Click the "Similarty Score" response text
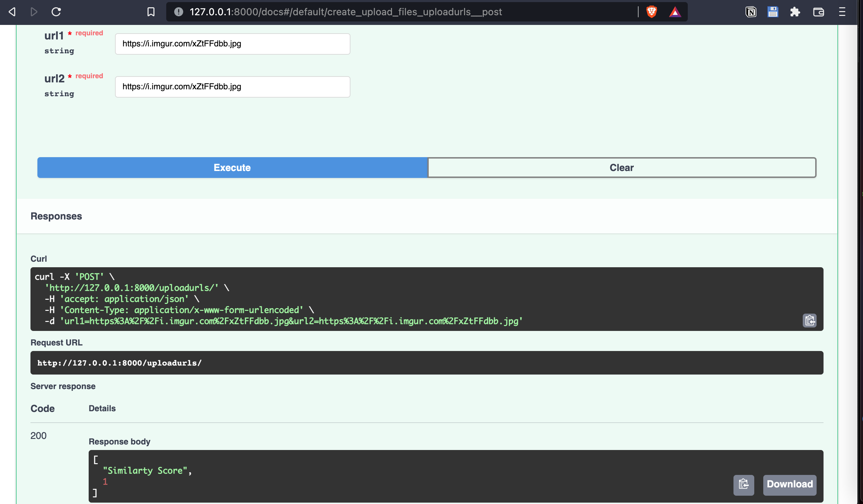 point(145,471)
